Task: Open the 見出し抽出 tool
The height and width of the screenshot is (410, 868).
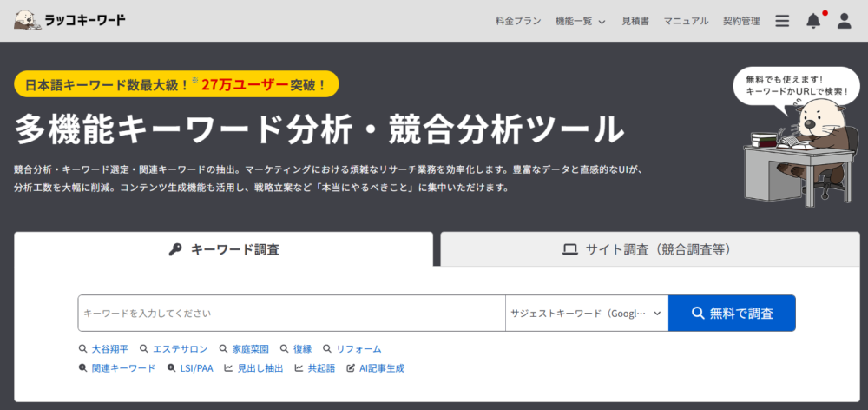Action: click(253, 368)
